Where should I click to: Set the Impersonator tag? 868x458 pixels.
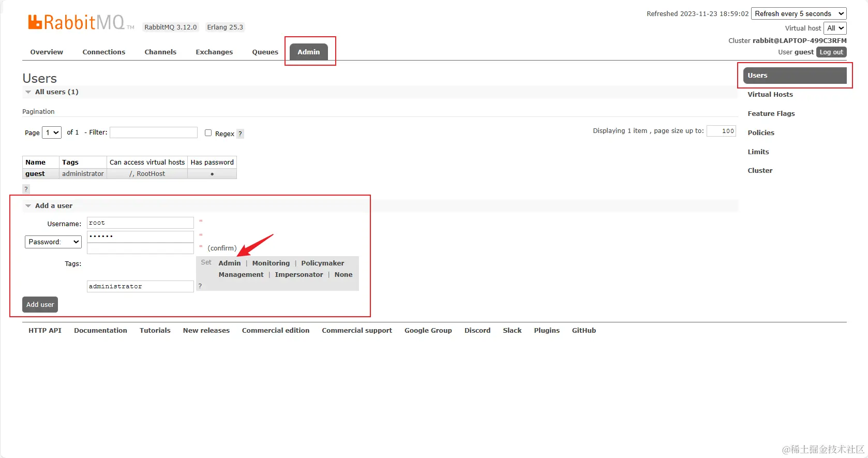(299, 274)
